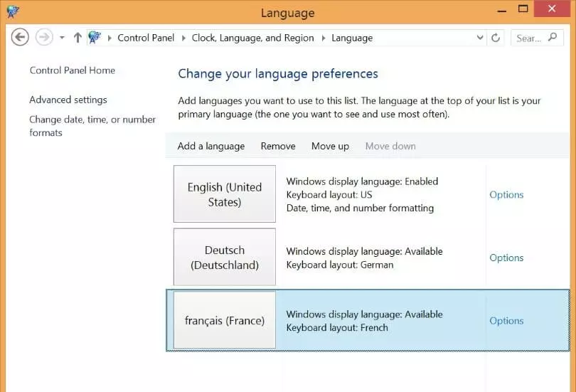Viewport: 576px width, 392px height.
Task: Click the window icon in the title bar
Action: 13,11
